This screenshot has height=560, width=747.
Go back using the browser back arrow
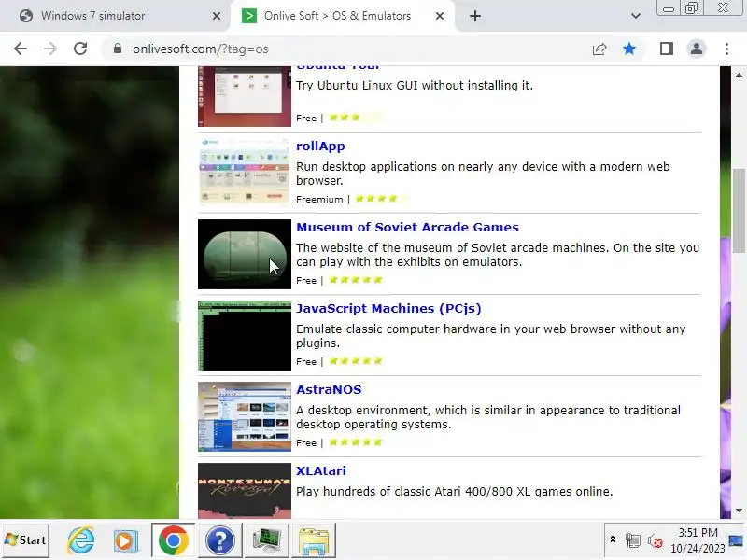pos(21,49)
